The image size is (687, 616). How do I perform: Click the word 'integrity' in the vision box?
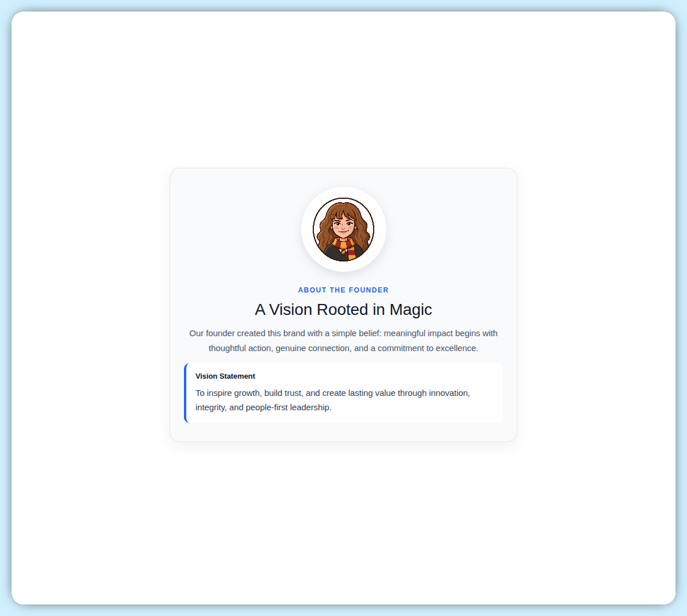click(210, 407)
